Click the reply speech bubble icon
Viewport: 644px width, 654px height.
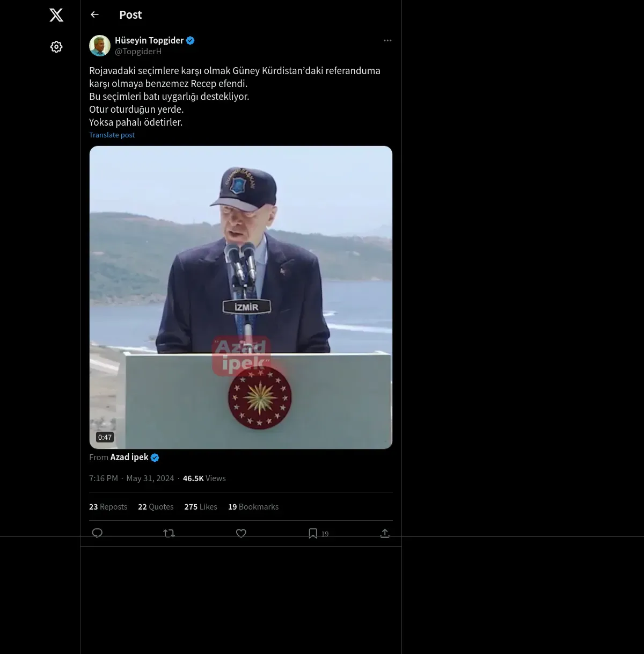[97, 533]
